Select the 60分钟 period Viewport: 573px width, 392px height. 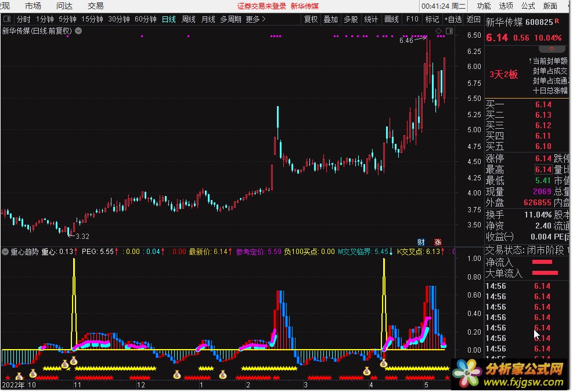click(146, 19)
